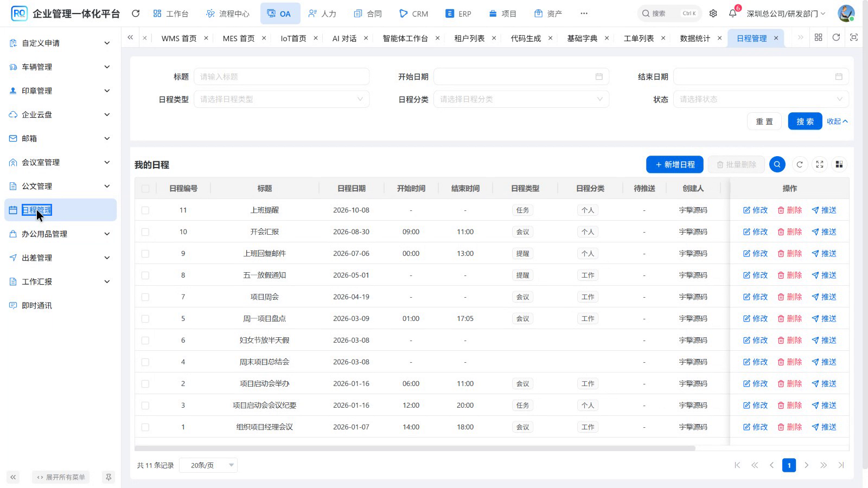
Task: Check the row for 上班回复邮件
Action: pos(145,254)
